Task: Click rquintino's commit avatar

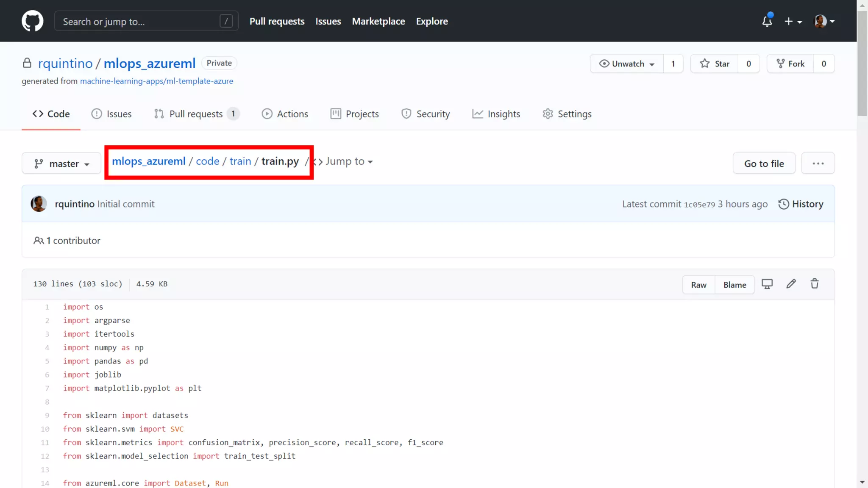Action: (39, 204)
